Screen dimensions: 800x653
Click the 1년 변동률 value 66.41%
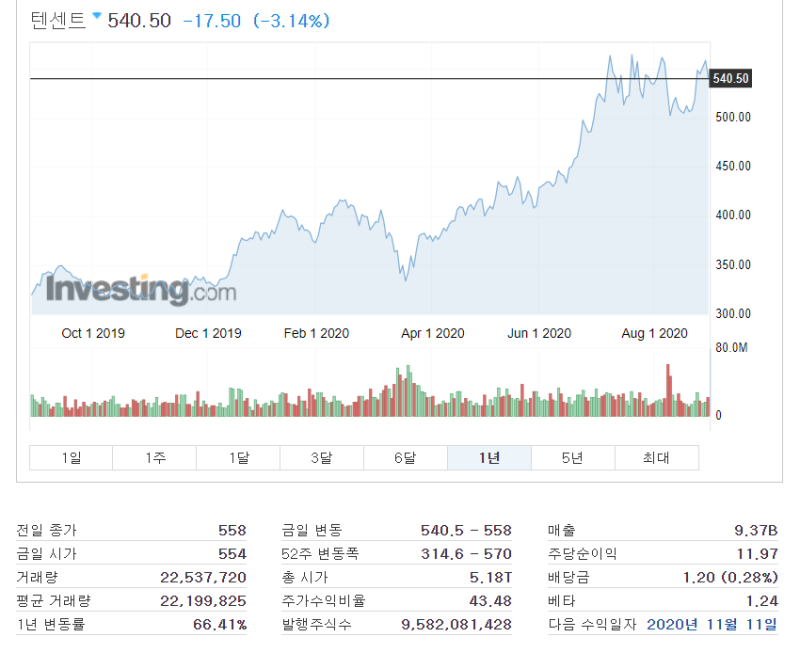220,624
